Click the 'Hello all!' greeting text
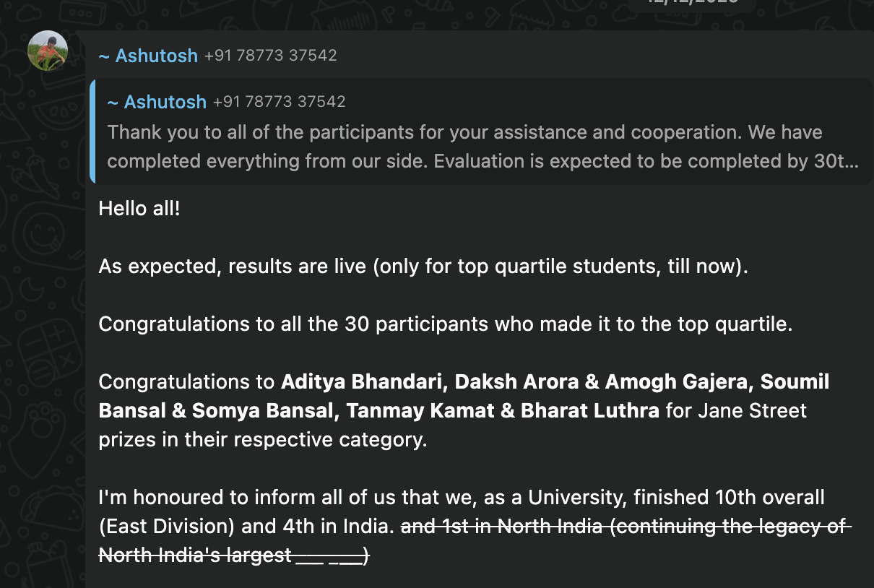The height and width of the screenshot is (588, 874). 139,209
